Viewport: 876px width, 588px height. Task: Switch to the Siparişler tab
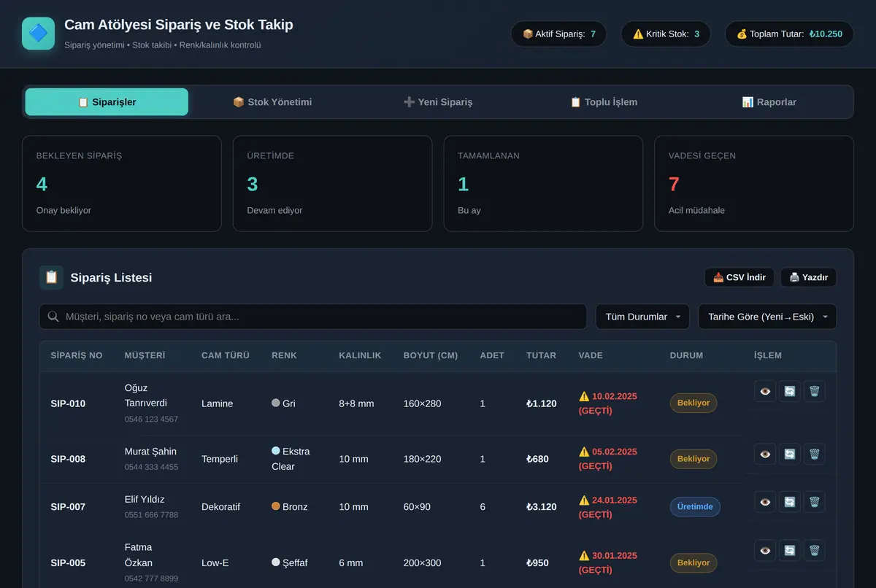[x=107, y=102]
